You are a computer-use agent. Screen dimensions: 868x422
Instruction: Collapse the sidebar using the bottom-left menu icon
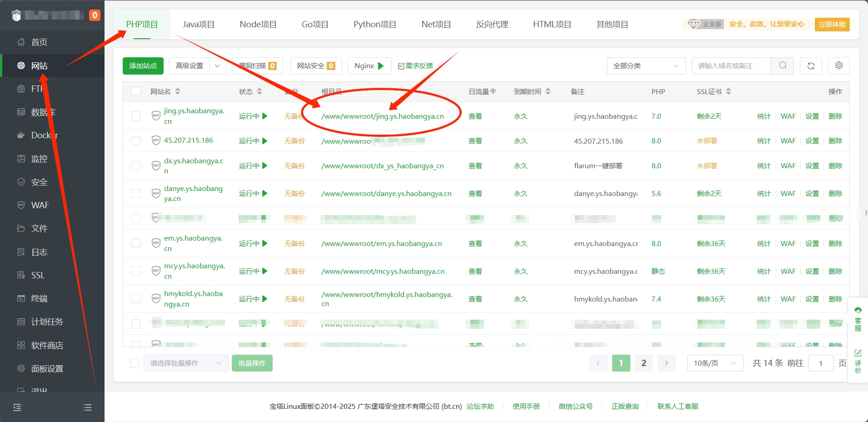[x=17, y=407]
